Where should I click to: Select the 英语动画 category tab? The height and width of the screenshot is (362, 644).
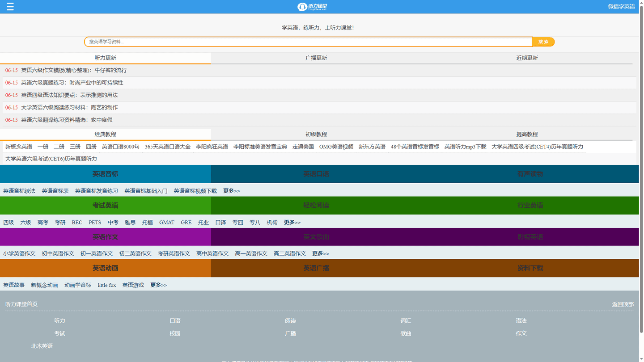coord(106,268)
